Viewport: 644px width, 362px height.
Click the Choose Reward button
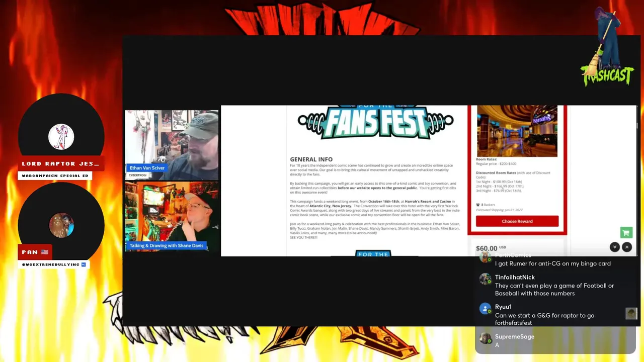pos(517,221)
